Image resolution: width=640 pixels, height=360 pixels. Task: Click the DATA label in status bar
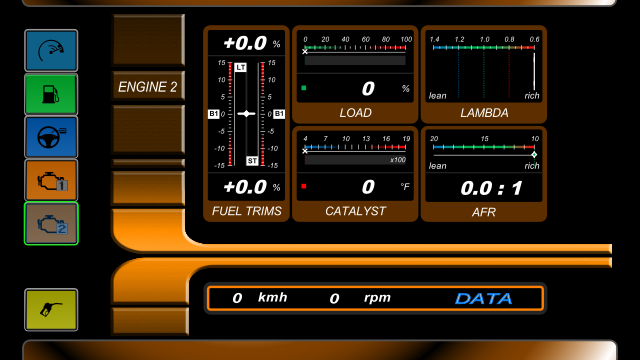coord(484,299)
